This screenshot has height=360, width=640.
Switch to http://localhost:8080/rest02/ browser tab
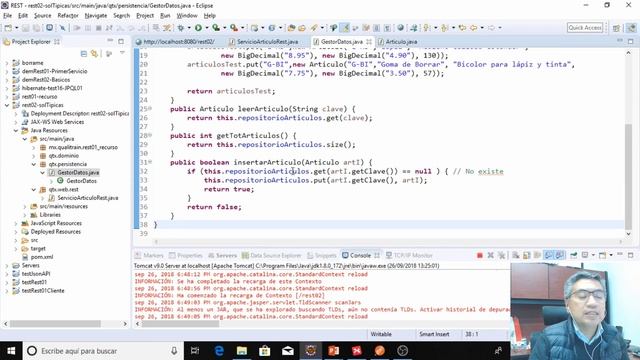(x=175, y=42)
